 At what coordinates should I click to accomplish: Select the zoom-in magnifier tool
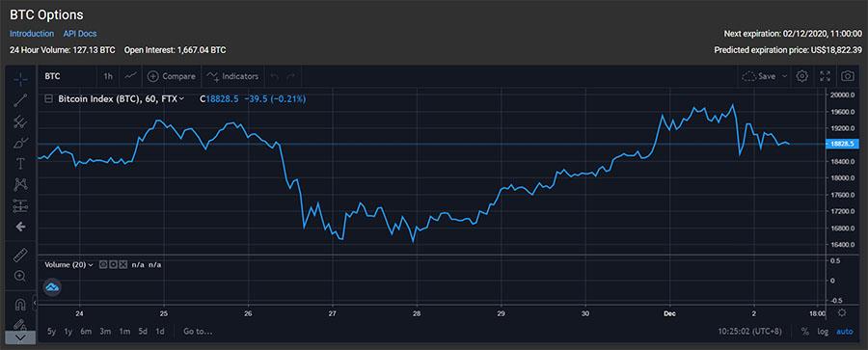pos(20,276)
